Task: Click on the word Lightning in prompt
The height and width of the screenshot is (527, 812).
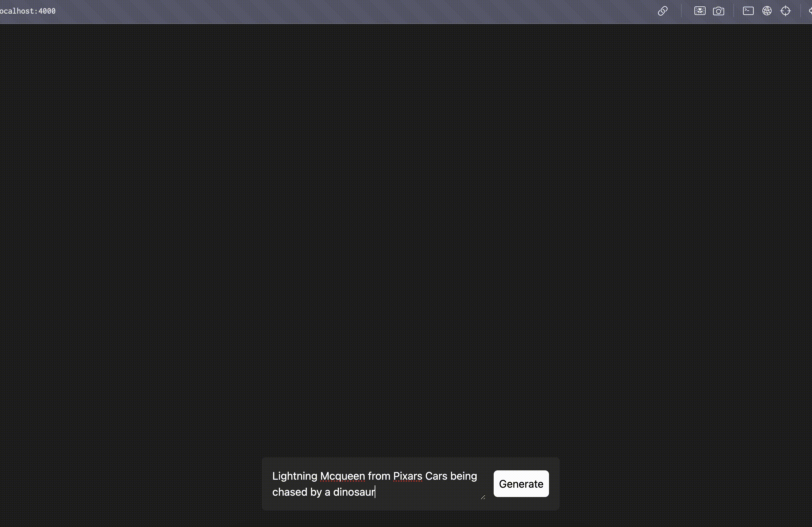Action: click(294, 476)
